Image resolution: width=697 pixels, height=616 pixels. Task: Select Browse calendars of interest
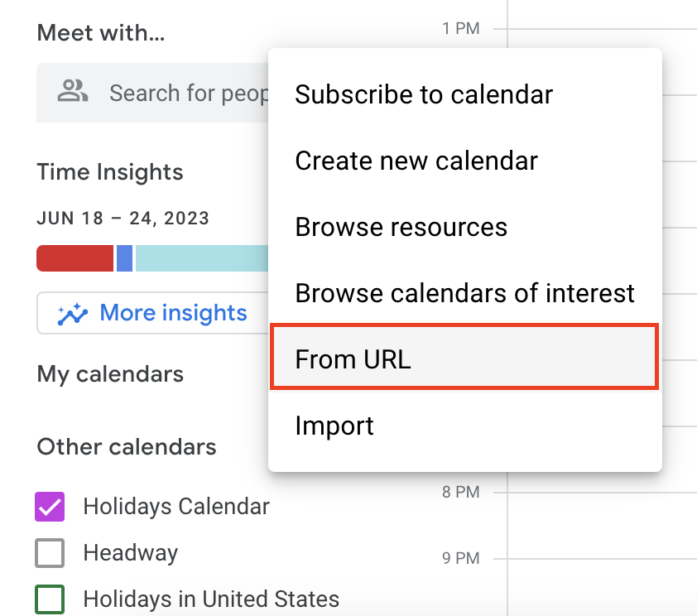[464, 293]
